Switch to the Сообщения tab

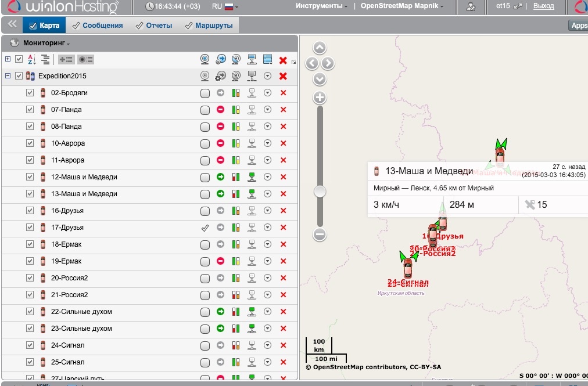tap(97, 26)
